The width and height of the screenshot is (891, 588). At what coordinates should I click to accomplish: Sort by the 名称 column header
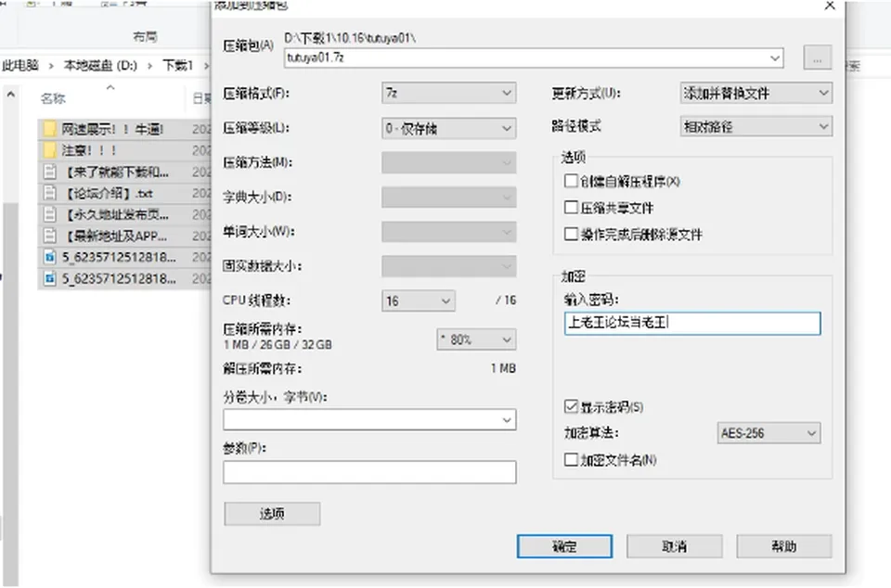click(54, 98)
